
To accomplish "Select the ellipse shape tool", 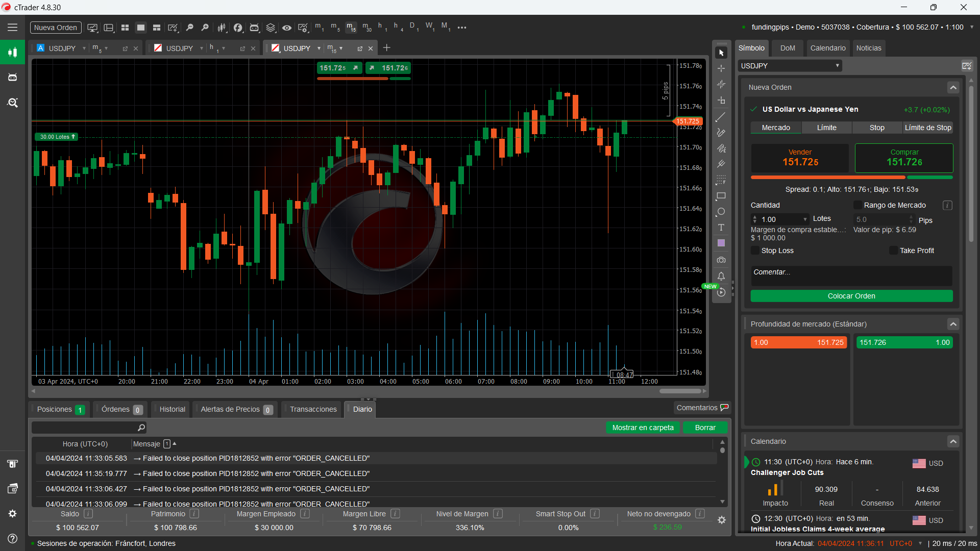I will click(721, 212).
